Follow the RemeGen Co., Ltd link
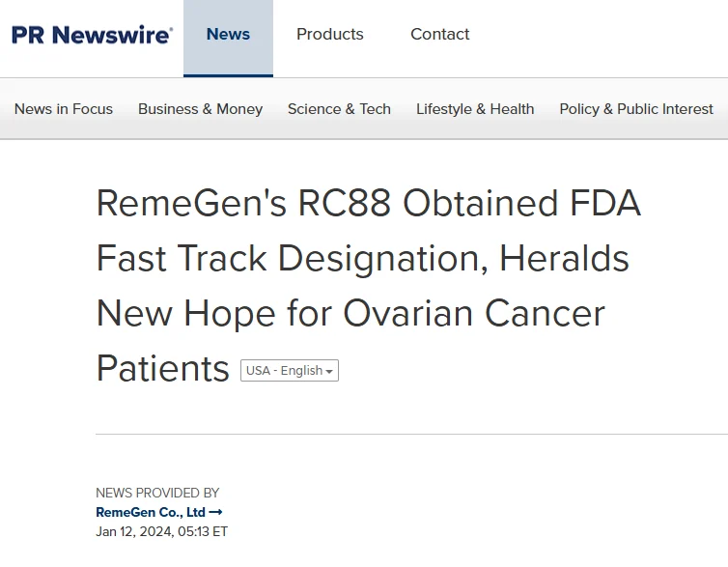Screen dimensions: 728x567 click(151, 512)
